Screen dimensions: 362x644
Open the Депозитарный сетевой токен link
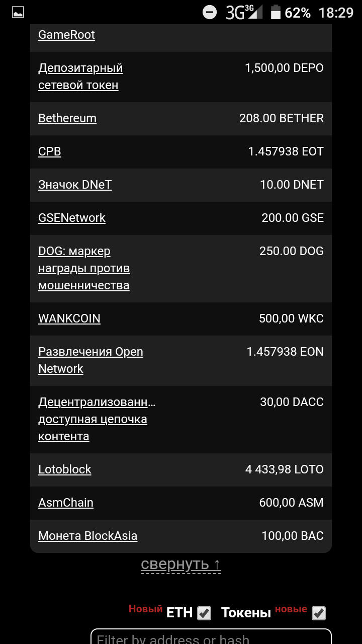(80, 76)
